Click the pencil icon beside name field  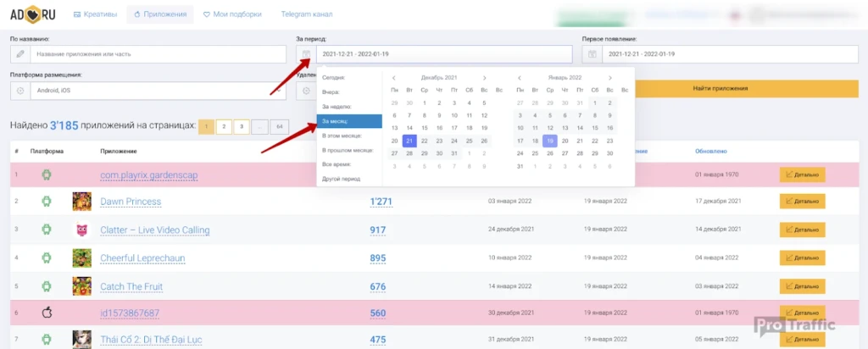point(20,54)
